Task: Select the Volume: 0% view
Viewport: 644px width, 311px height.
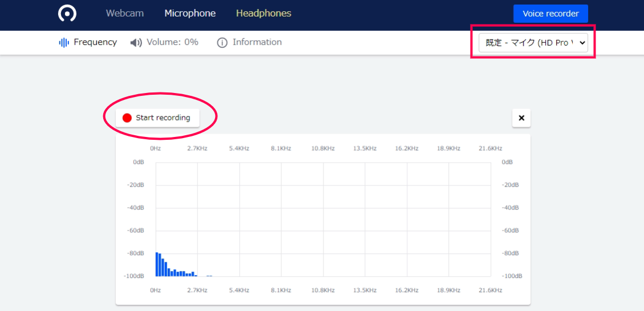Action: (164, 42)
